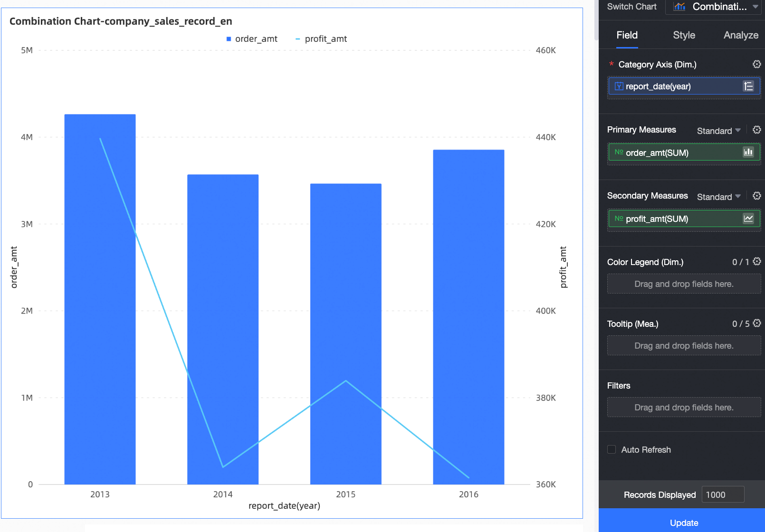The width and height of the screenshot is (765, 532).
Task: Click the Switch Chart label
Action: (631, 7)
